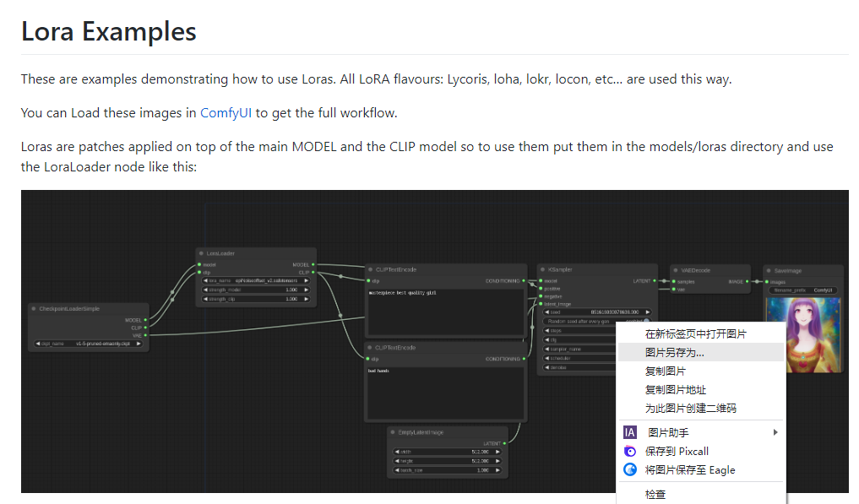Screen dimensions: 859x504
Task: Collapse the CLIPTextEncode node containing 'masterpiece best quality girl'
Action: 370,269
